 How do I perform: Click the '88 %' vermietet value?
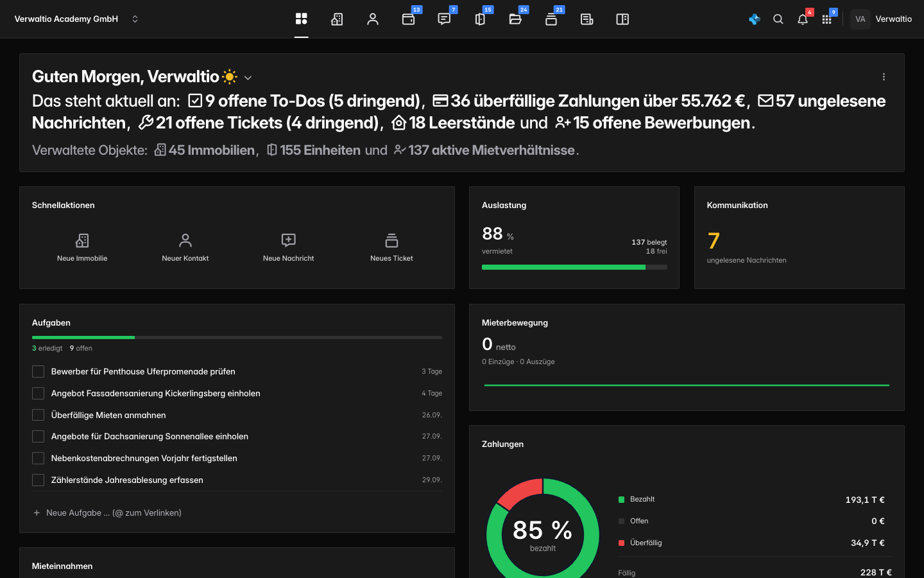[498, 234]
